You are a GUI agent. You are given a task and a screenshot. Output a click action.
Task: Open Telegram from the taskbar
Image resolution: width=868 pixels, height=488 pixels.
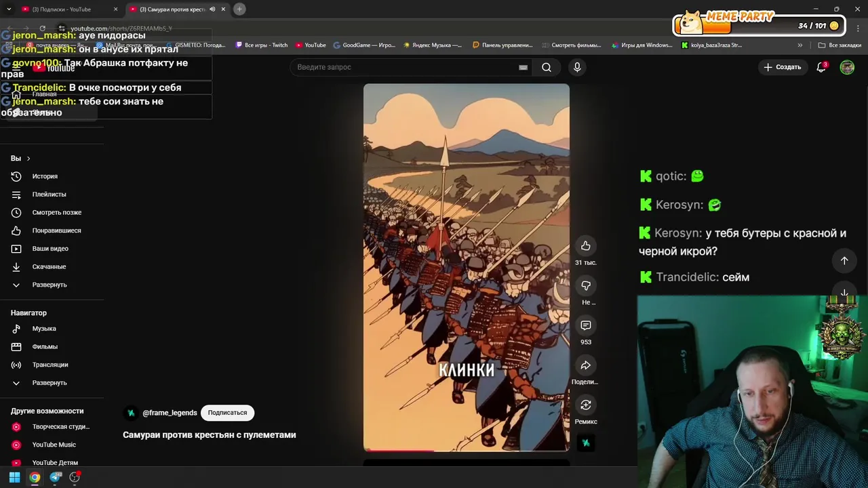coord(56,477)
